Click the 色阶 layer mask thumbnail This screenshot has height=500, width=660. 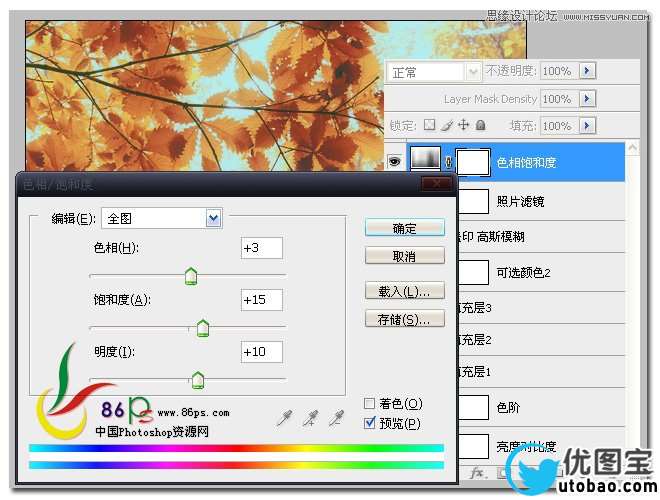(473, 407)
